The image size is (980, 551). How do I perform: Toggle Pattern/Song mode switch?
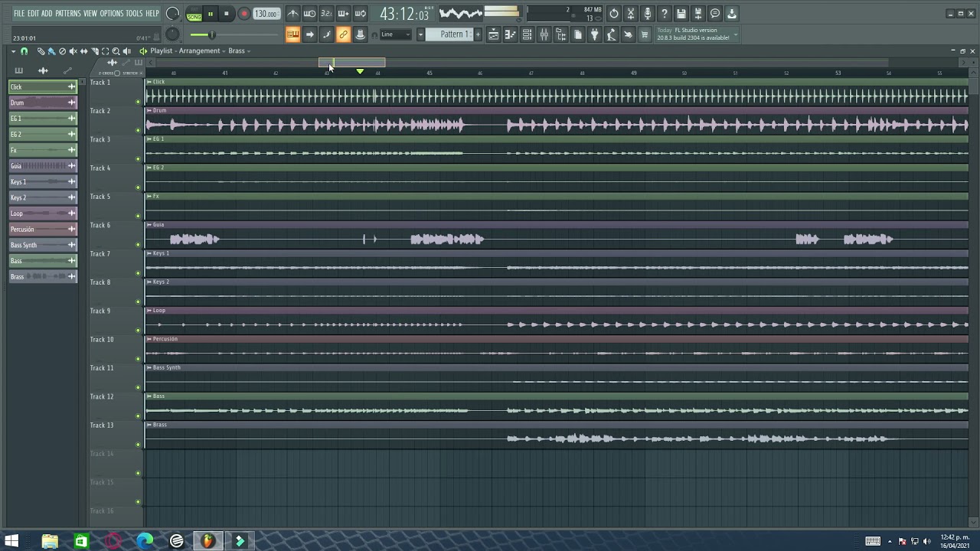[x=194, y=15]
